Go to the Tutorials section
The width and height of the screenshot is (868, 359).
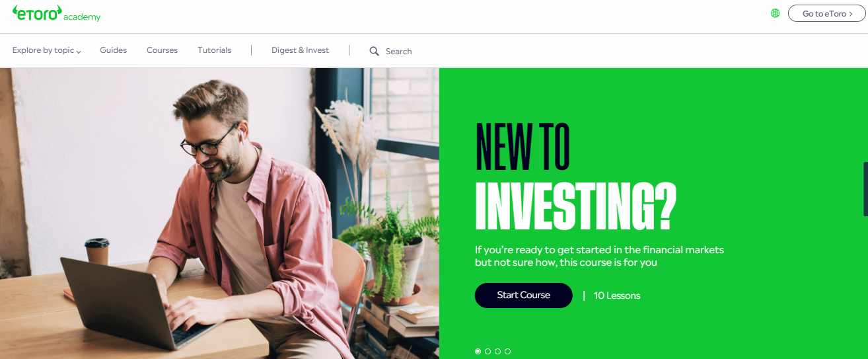pyautogui.click(x=215, y=50)
